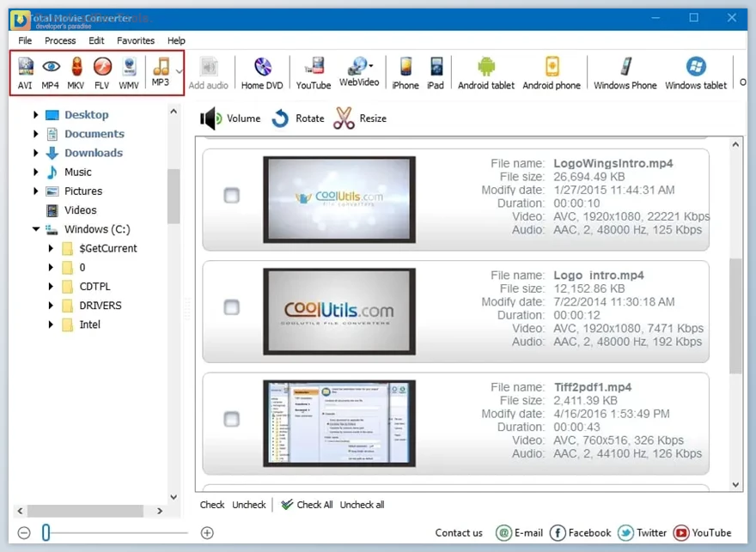
Task: Click the minus zoom-out button
Action: (x=24, y=533)
